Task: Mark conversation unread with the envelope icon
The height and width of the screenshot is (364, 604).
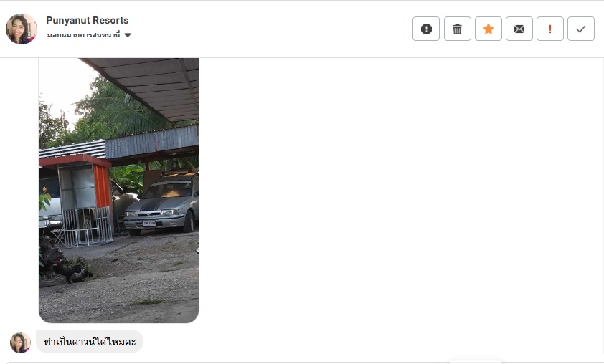Action: [x=519, y=29]
